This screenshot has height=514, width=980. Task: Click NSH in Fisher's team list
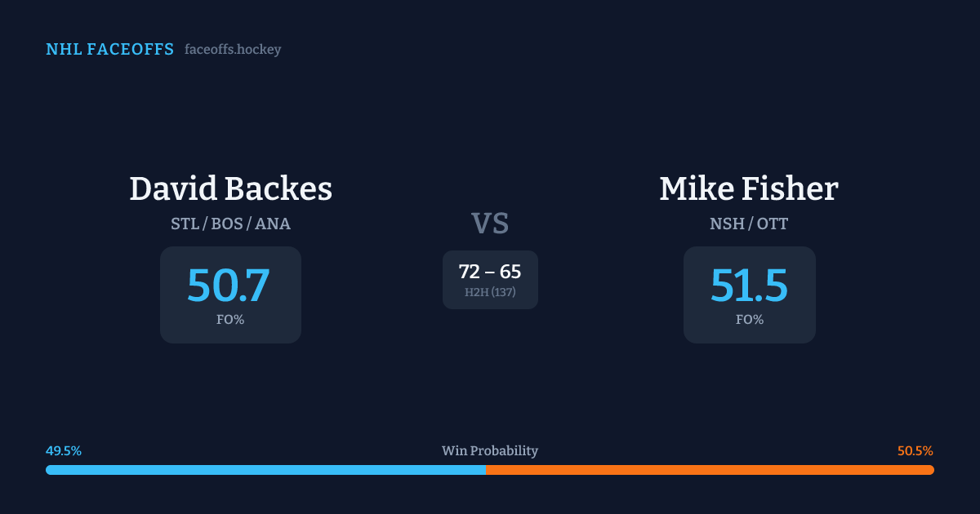pyautogui.click(x=727, y=224)
